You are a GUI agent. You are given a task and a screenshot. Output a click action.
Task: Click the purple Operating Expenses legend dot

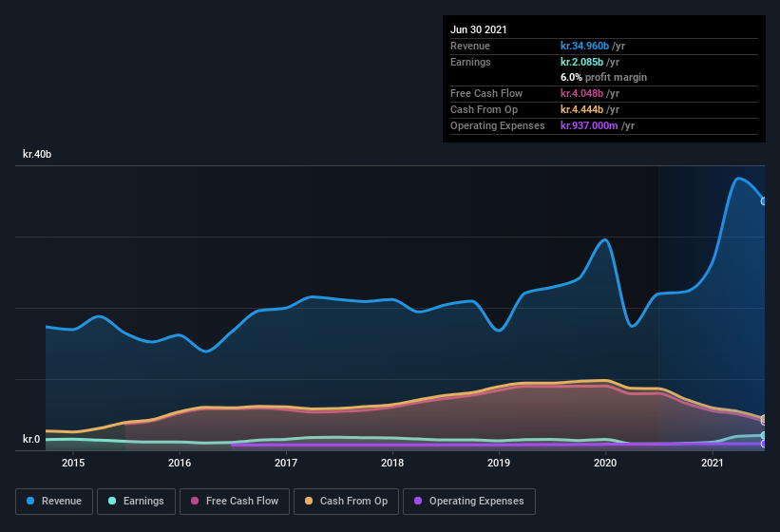pyautogui.click(x=418, y=501)
